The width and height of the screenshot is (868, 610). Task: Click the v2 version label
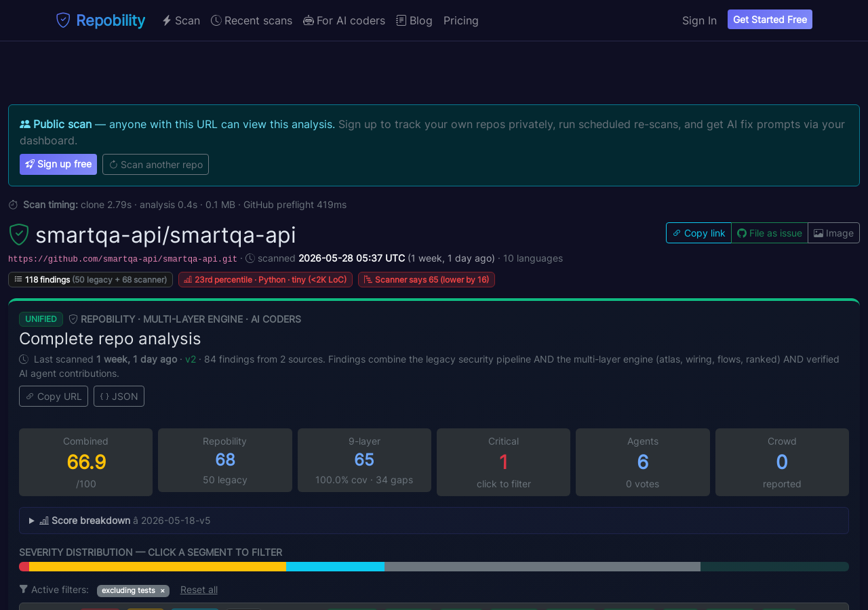click(x=191, y=359)
